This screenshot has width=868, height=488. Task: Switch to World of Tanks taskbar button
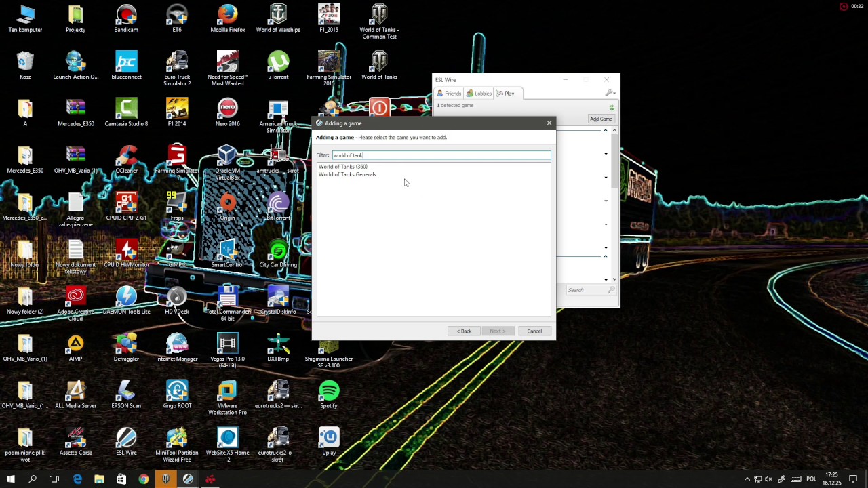tap(165, 479)
